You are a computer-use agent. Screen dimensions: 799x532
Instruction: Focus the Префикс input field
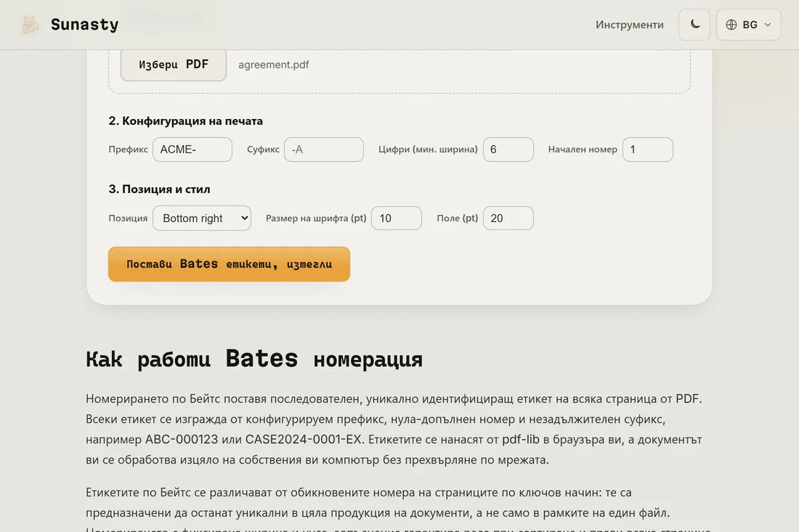click(192, 150)
